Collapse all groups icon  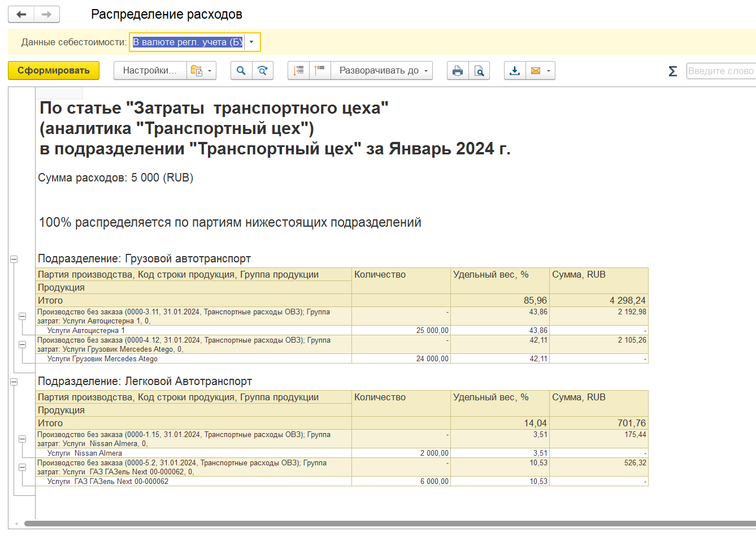point(299,71)
